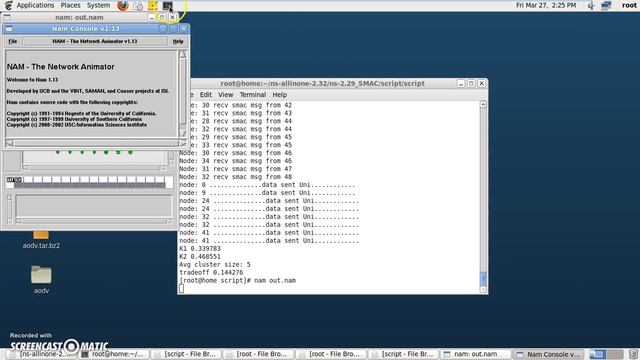
Task: Switch to nam: out.nam taskbar button
Action: pos(476,354)
